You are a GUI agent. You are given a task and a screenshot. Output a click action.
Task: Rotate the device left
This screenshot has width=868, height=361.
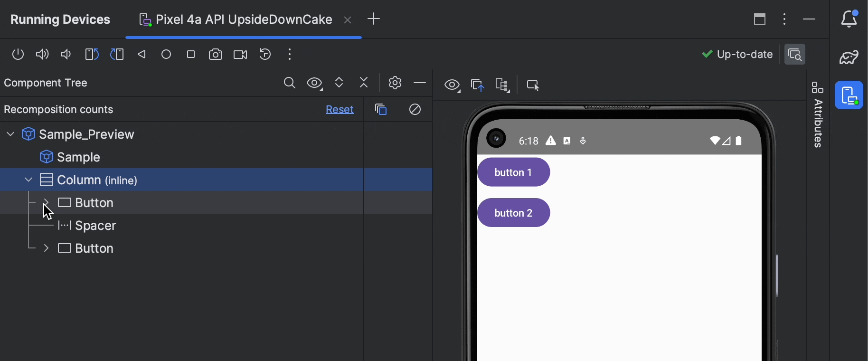point(92,55)
